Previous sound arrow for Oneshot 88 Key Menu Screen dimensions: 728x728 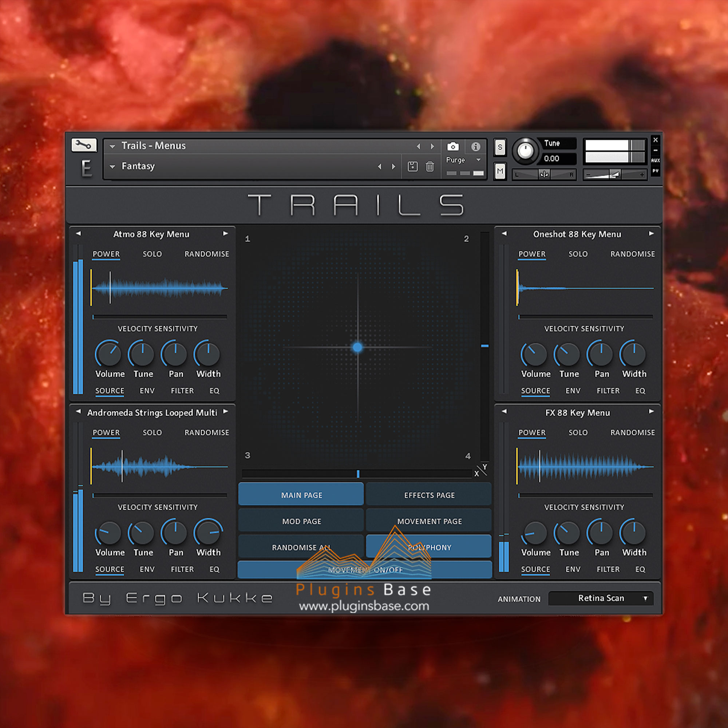(504, 234)
